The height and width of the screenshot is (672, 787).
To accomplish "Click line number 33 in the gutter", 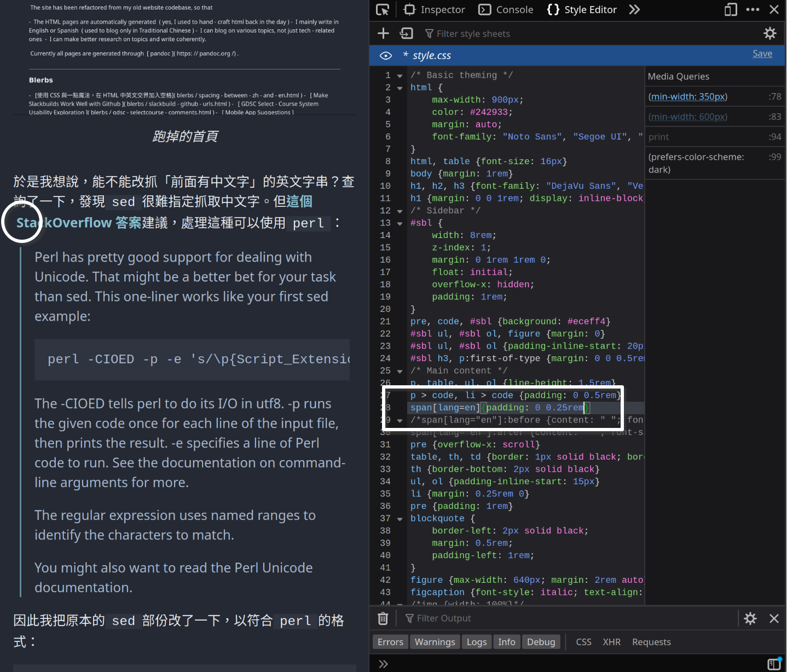I will 385,470.
